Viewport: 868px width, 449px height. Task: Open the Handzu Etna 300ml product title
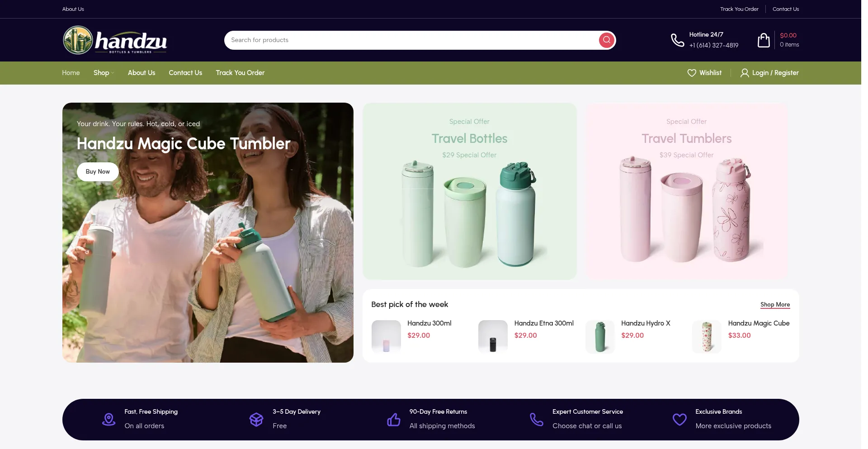[x=544, y=323]
